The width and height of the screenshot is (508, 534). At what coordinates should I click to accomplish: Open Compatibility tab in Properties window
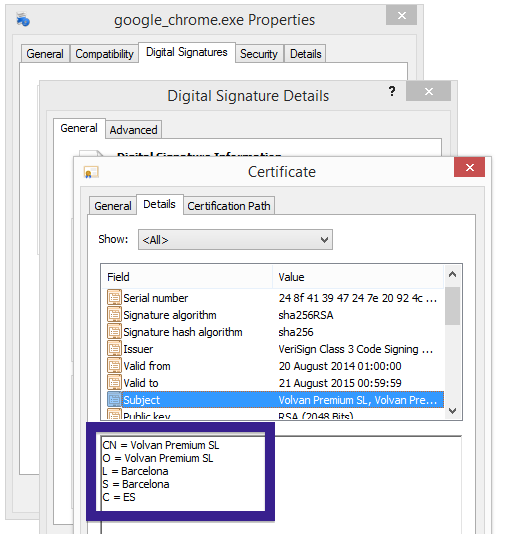[x=104, y=54]
